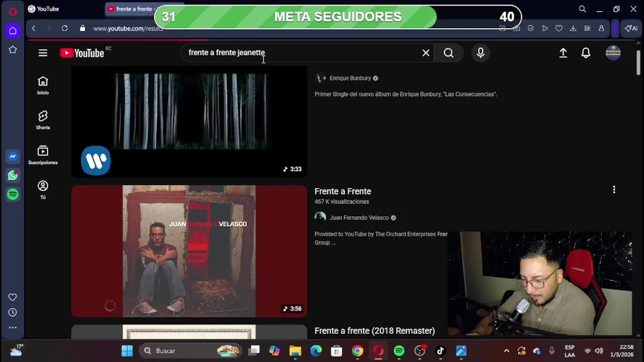Open Shorts in the sidebar
Screen dimensions: 644x362
coord(43,120)
